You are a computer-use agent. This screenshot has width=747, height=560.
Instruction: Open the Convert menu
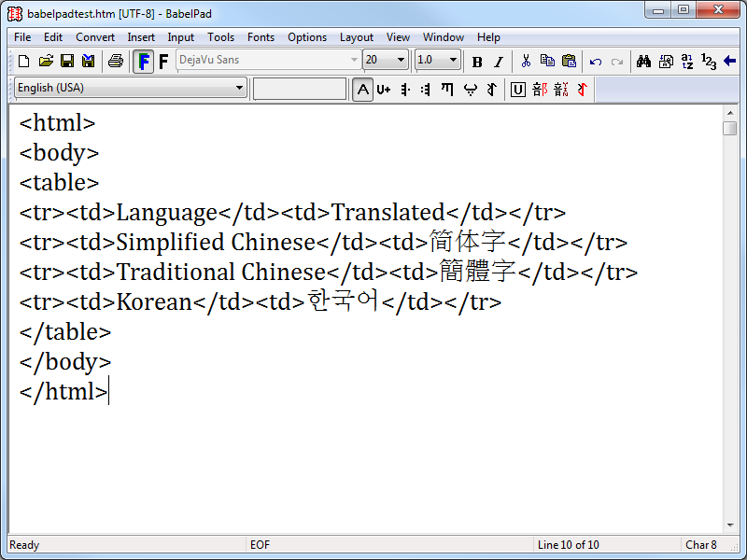click(95, 37)
